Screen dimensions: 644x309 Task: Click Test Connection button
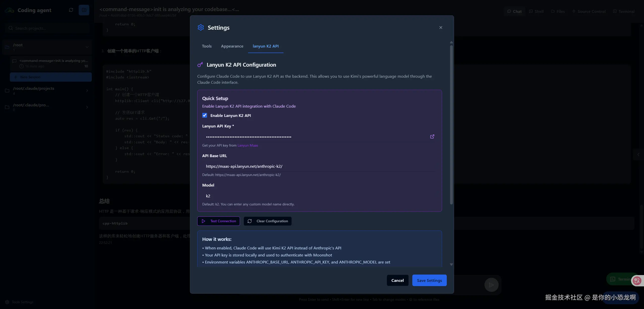218,221
